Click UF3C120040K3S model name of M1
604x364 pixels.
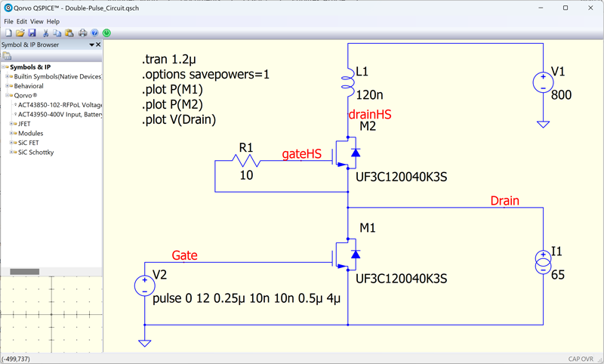[402, 279]
